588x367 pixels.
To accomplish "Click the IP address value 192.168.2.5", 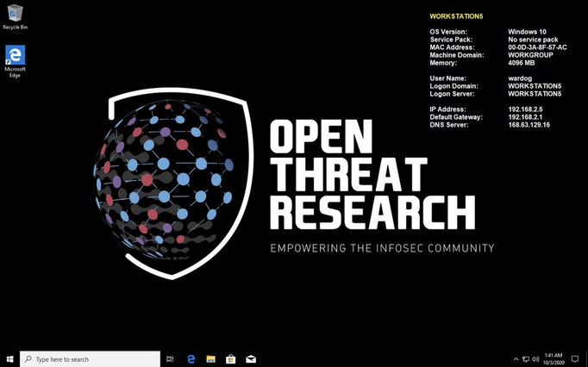I will [525, 109].
